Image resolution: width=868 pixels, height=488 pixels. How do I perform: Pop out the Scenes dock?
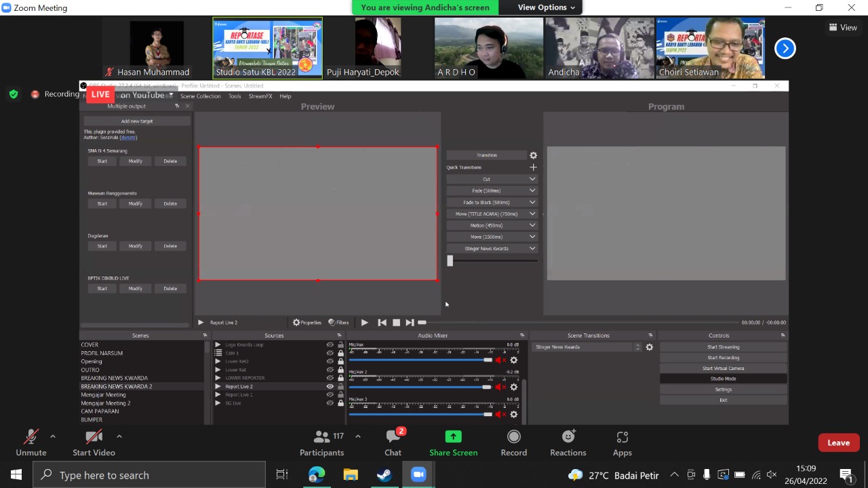[x=205, y=335]
